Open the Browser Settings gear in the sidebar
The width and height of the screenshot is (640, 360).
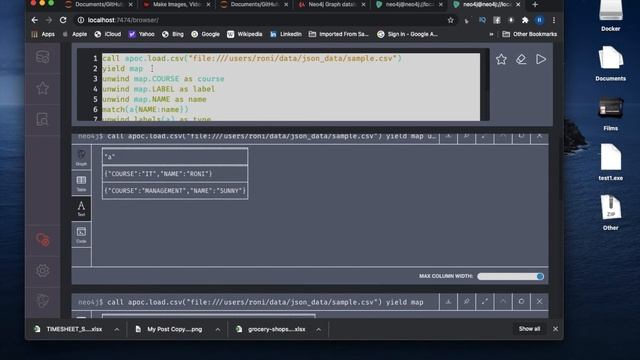point(42,270)
